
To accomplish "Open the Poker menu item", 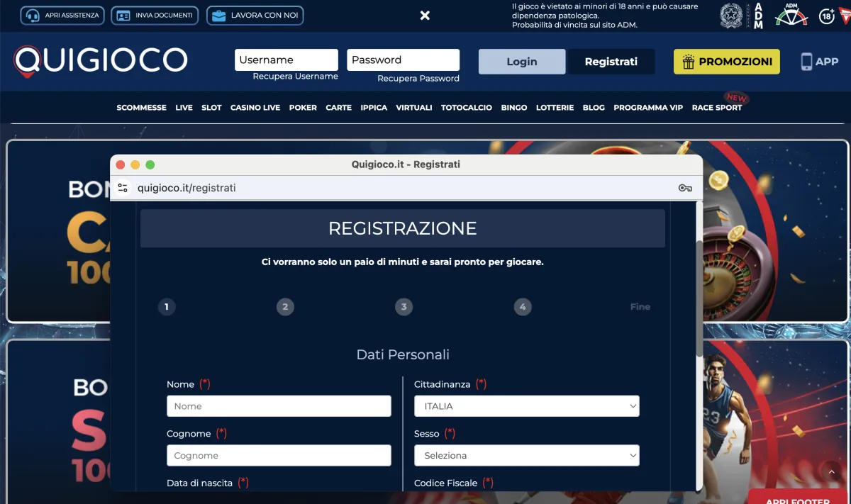I will point(303,108).
